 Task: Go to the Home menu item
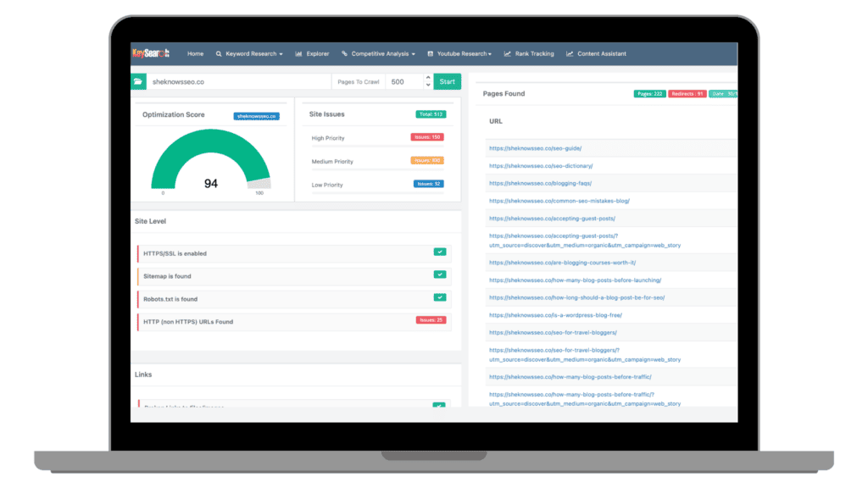coord(195,53)
